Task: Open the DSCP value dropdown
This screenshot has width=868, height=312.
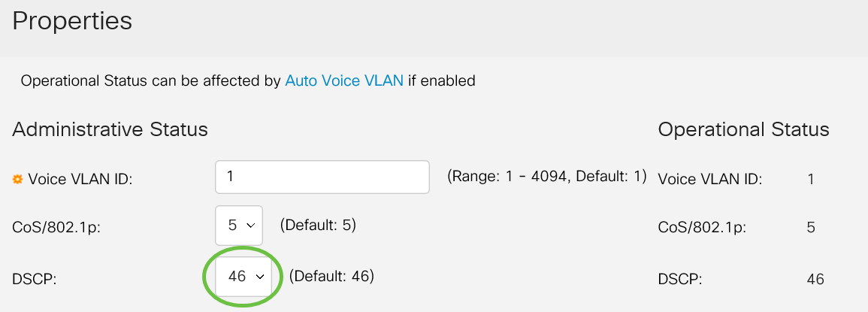Action: click(x=243, y=276)
